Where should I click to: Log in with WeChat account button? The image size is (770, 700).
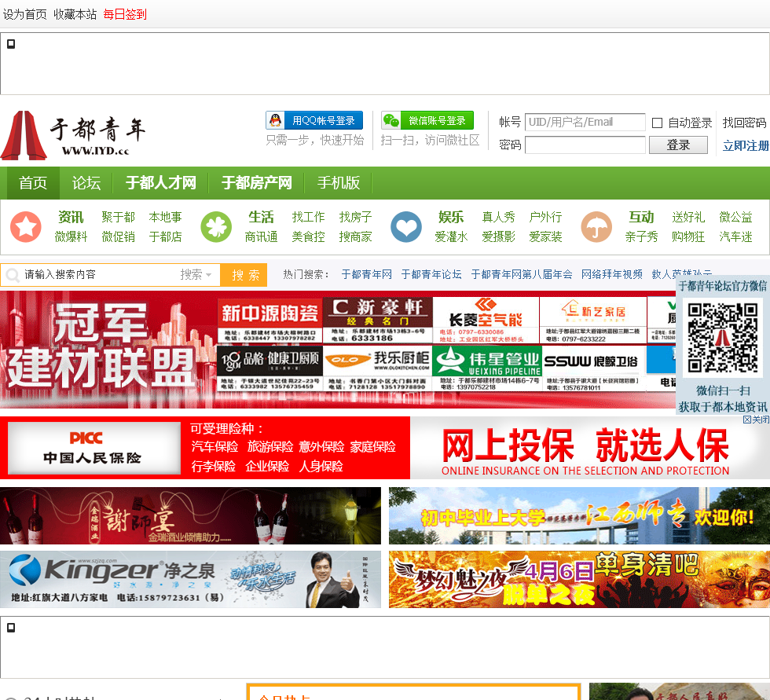coord(427,120)
